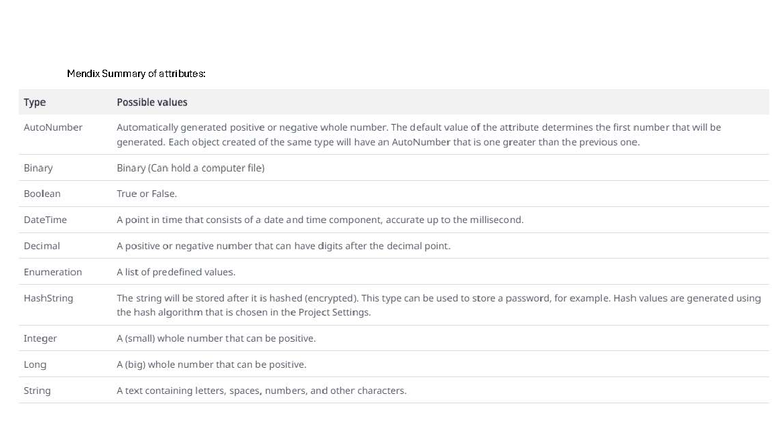The image size is (784, 441).
Task: Click the DateTime millisecond description
Action: tap(320, 220)
